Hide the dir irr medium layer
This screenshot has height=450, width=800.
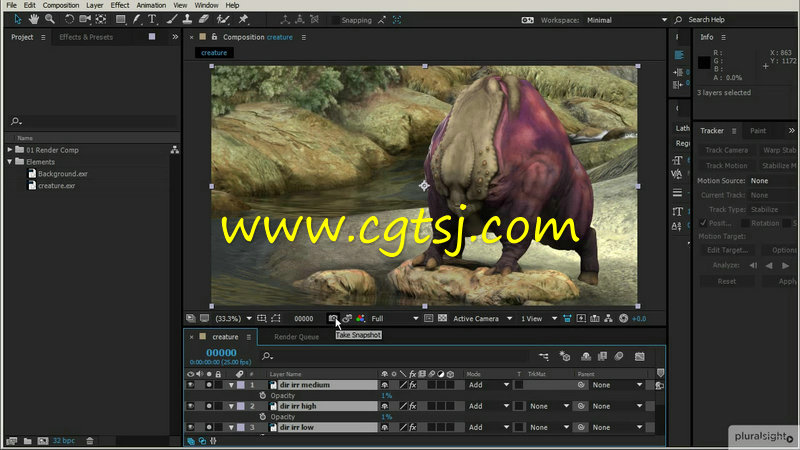coord(190,385)
